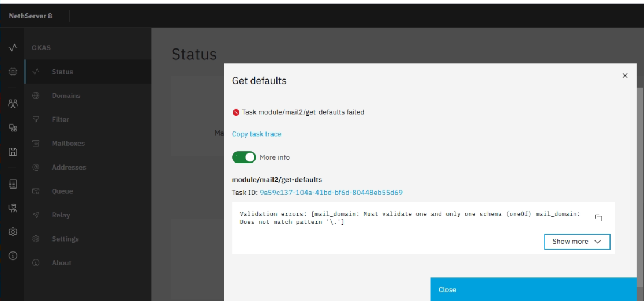The image size is (644, 301).
Task: Open the backup floppy disk icon
Action: click(13, 152)
